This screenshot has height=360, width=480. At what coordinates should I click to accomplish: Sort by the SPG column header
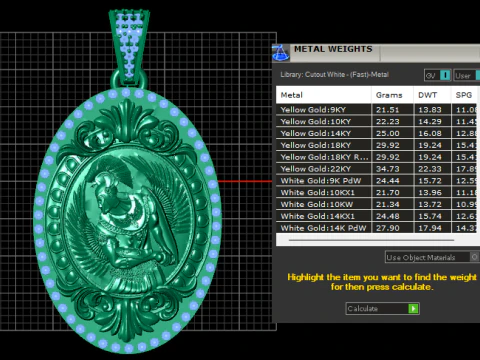pyautogui.click(x=464, y=95)
